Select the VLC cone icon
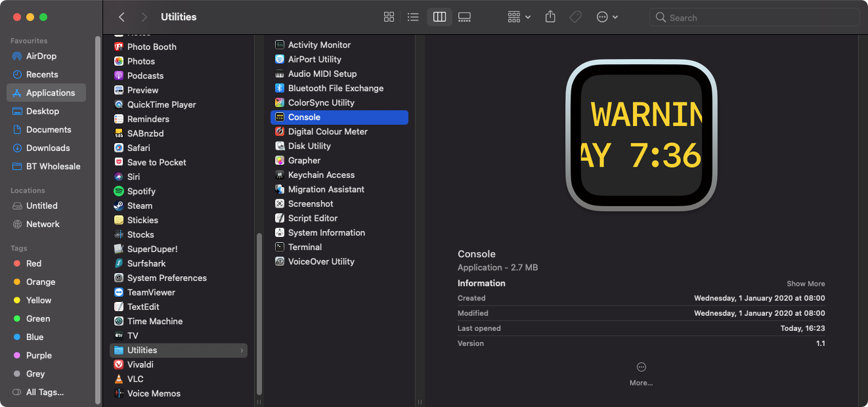The image size is (868, 407). [x=119, y=379]
